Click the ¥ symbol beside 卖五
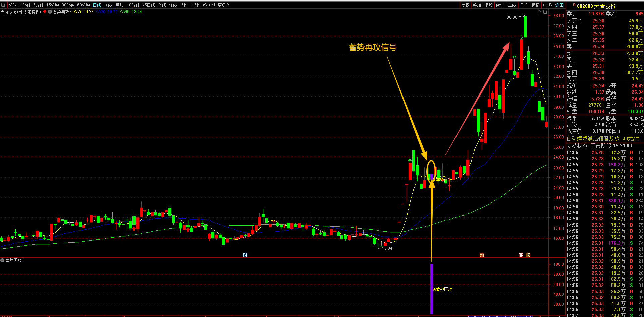 coord(580,21)
